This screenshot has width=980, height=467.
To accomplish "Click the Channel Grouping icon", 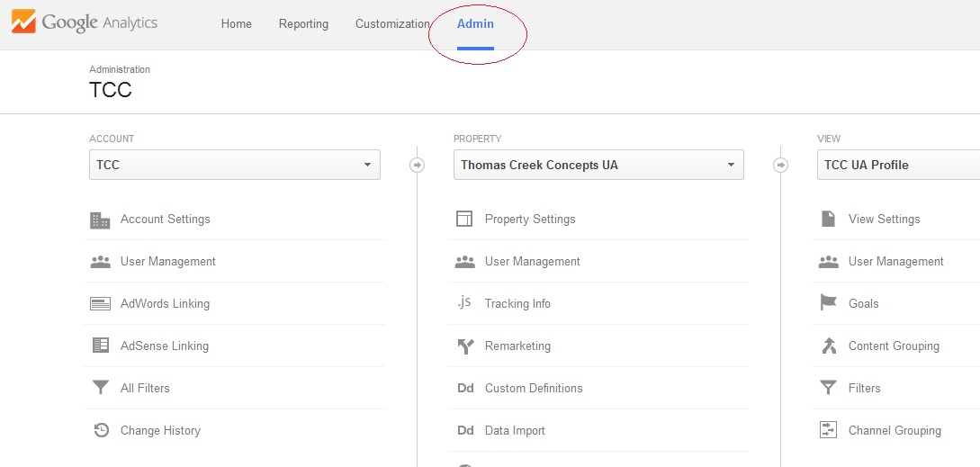I will point(828,430).
